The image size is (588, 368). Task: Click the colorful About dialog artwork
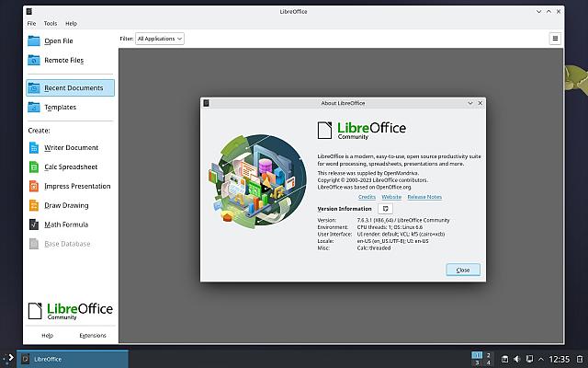tap(257, 180)
